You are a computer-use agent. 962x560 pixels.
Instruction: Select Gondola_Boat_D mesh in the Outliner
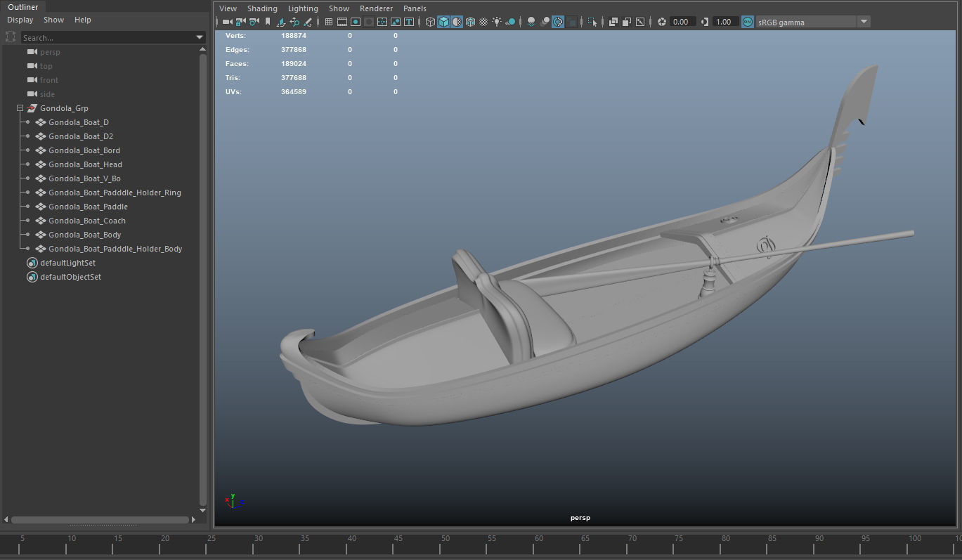coord(79,122)
